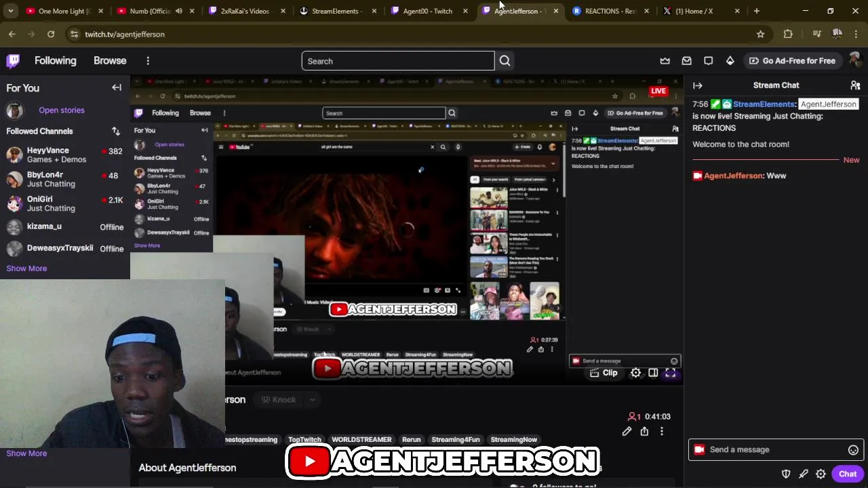Open stories link in sidebar
Viewport: 868px width, 488px height.
pos(62,110)
